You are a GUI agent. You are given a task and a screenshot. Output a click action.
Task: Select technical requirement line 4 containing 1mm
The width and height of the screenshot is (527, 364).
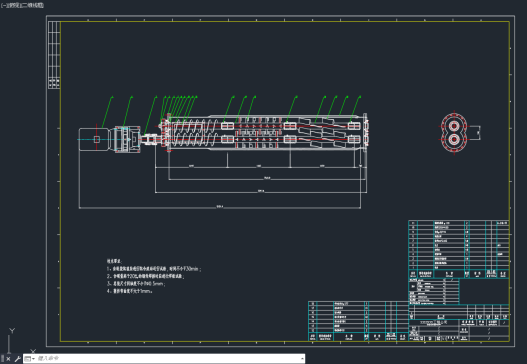tap(130, 291)
